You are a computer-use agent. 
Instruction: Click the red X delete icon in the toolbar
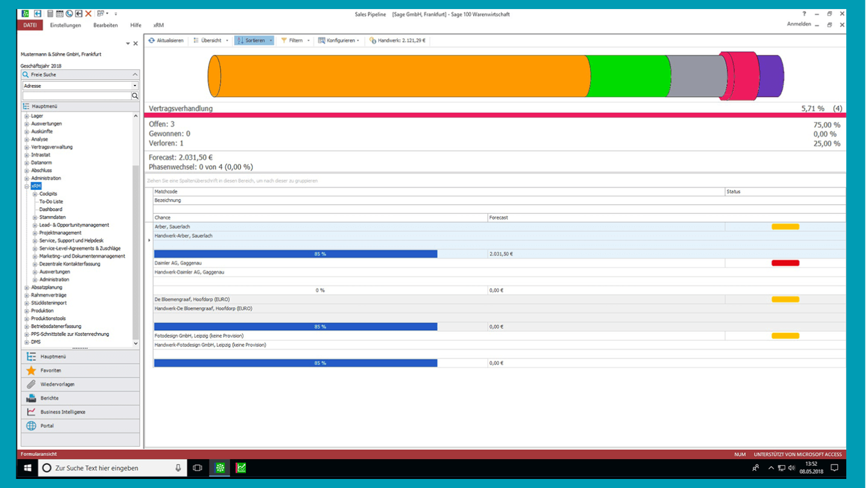88,13
